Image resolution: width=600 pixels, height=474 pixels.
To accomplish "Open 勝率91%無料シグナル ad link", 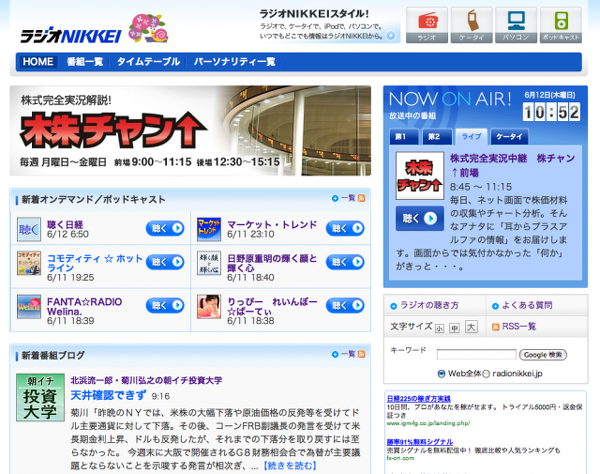I will tap(420, 442).
